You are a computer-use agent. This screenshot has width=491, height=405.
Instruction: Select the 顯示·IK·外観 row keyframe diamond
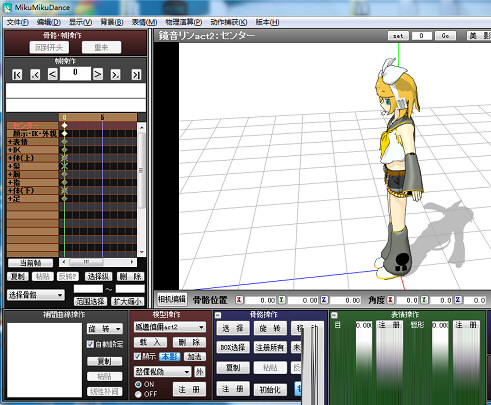(64, 133)
